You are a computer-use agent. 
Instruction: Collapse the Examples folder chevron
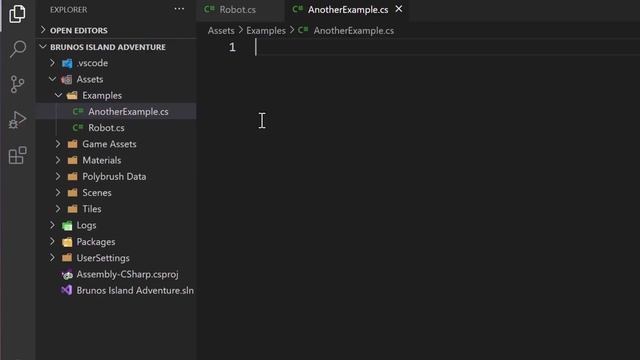pyautogui.click(x=58, y=95)
